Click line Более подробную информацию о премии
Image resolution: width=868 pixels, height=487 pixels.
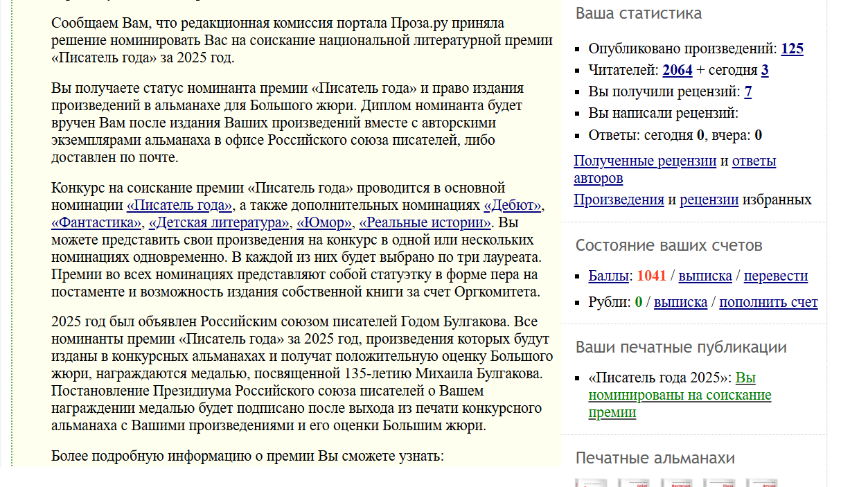[247, 456]
